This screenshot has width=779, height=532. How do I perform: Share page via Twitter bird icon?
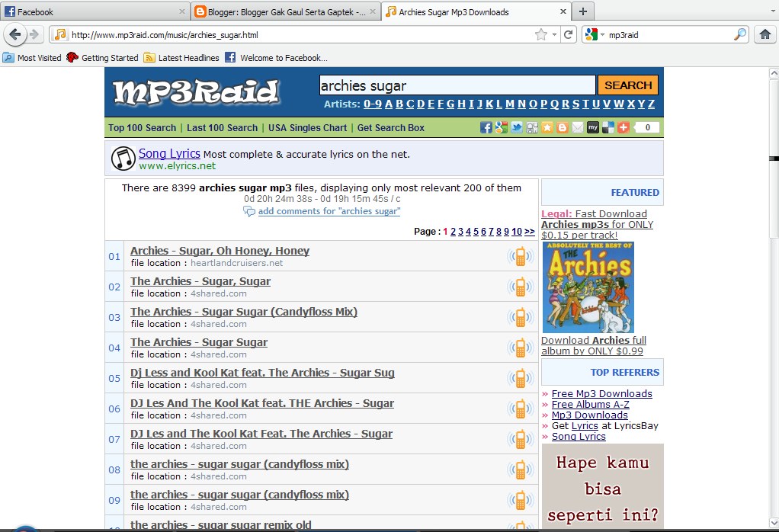click(517, 127)
